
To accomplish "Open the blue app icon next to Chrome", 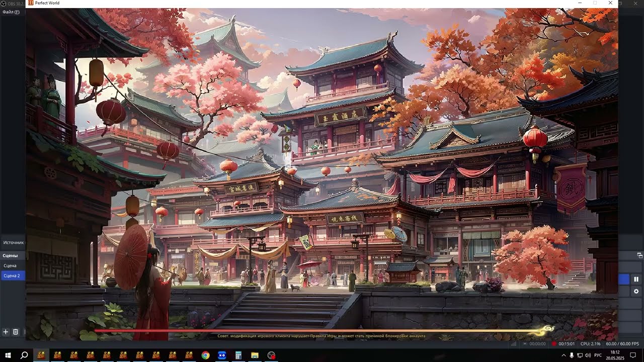I will (x=222, y=355).
